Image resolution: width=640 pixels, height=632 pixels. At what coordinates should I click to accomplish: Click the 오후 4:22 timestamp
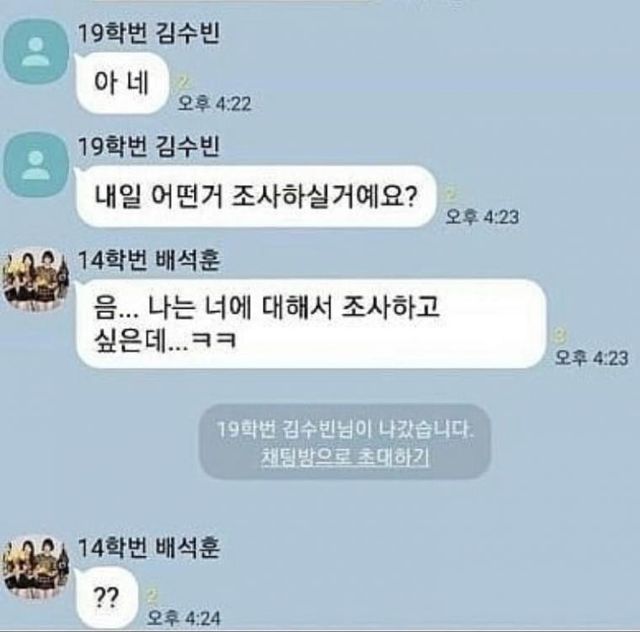tap(215, 104)
